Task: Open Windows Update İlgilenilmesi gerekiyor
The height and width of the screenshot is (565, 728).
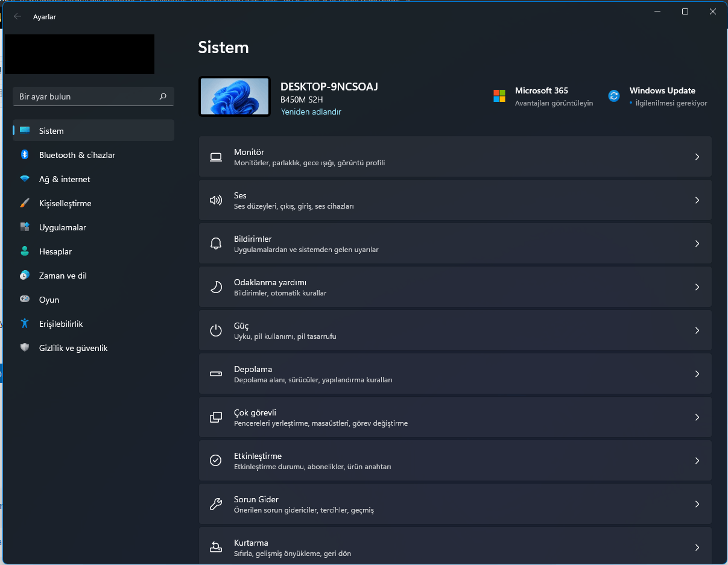Action: click(x=658, y=96)
